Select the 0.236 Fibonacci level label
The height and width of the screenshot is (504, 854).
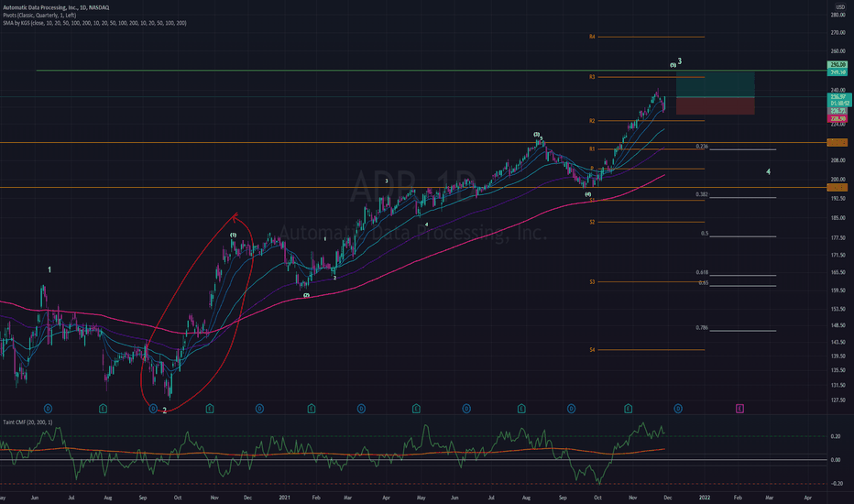tap(702, 147)
